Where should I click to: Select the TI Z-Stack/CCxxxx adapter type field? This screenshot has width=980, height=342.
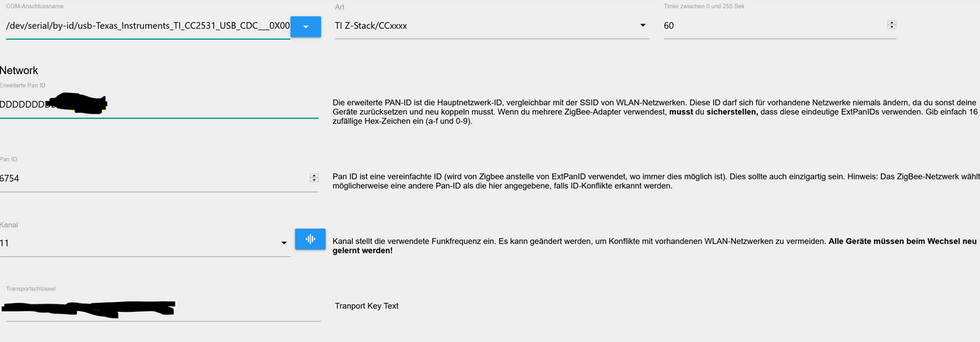482,26
